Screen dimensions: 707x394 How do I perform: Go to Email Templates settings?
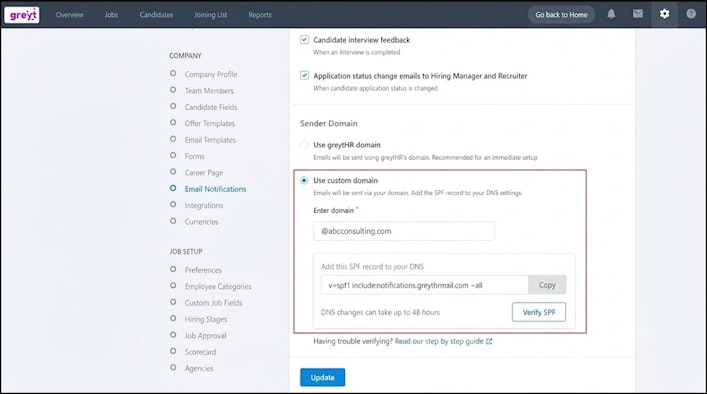click(x=210, y=140)
